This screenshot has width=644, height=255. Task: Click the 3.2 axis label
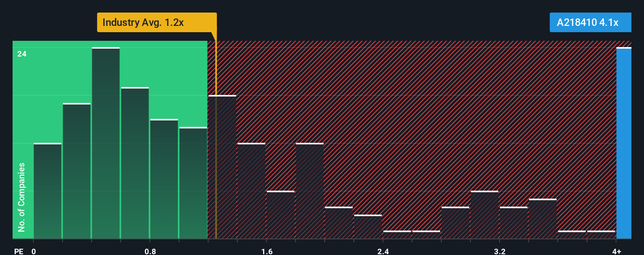[x=500, y=251]
